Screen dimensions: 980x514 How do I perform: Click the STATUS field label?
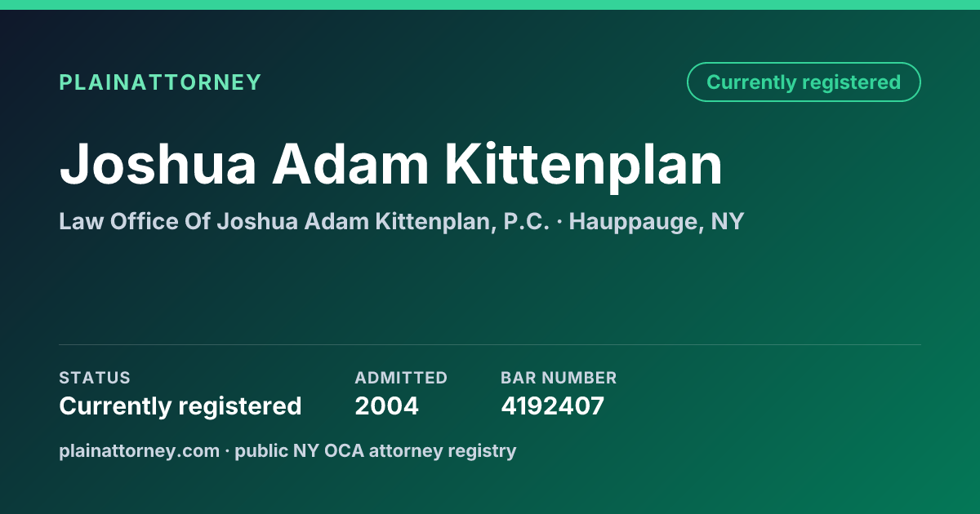(95, 378)
